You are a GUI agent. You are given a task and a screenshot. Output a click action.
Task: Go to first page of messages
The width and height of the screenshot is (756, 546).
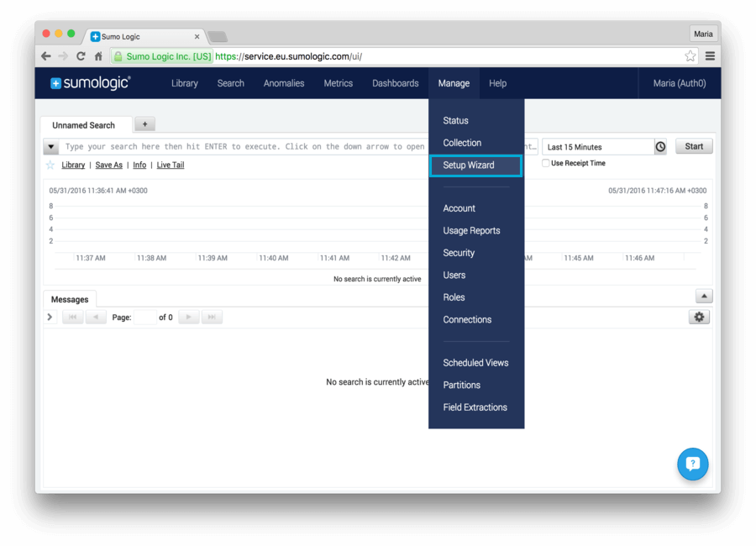73,317
